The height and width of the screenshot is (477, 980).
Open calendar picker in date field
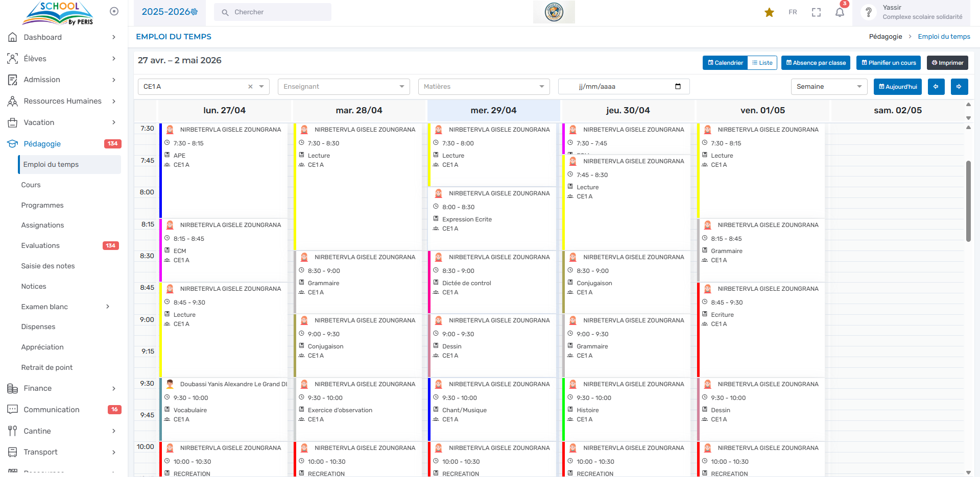tap(678, 87)
